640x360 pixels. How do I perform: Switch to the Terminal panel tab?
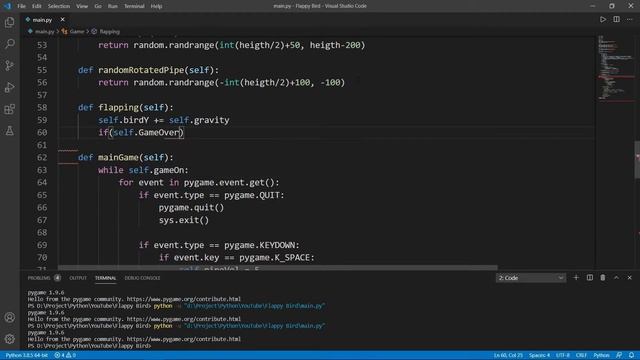coord(105,278)
